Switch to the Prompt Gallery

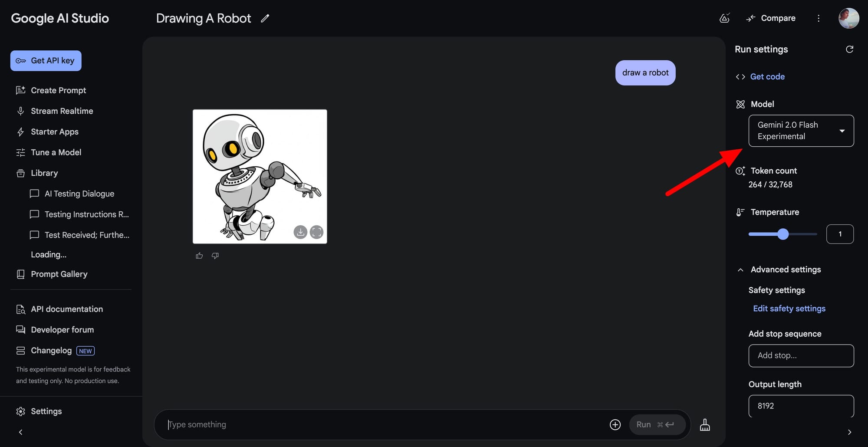59,274
